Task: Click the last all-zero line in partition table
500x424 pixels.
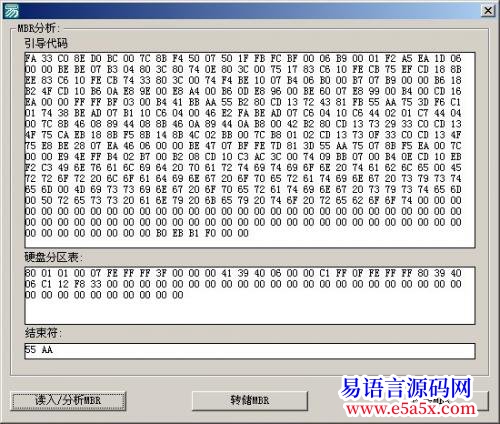Action: [x=104, y=295]
